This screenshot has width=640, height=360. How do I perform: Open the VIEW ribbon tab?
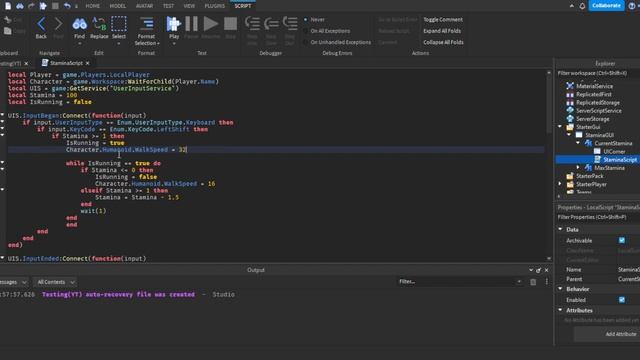(x=189, y=6)
